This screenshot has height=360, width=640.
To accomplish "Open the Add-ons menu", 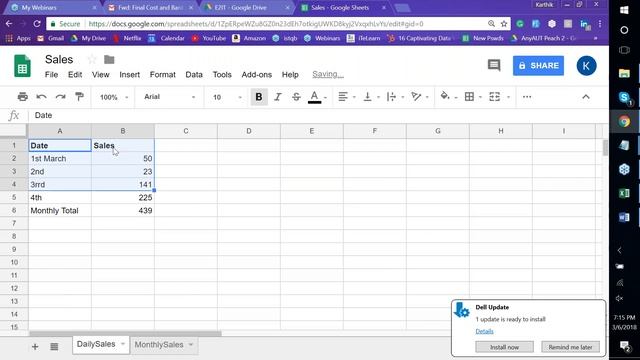I will (256, 75).
